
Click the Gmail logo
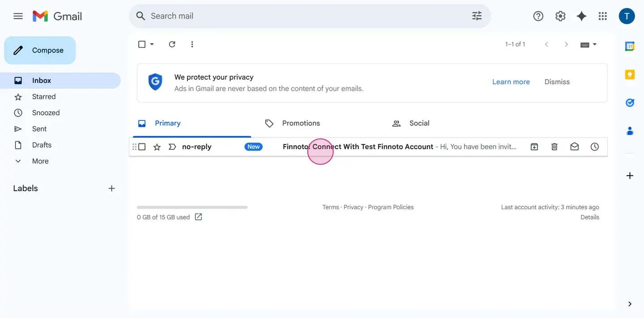pos(57,16)
